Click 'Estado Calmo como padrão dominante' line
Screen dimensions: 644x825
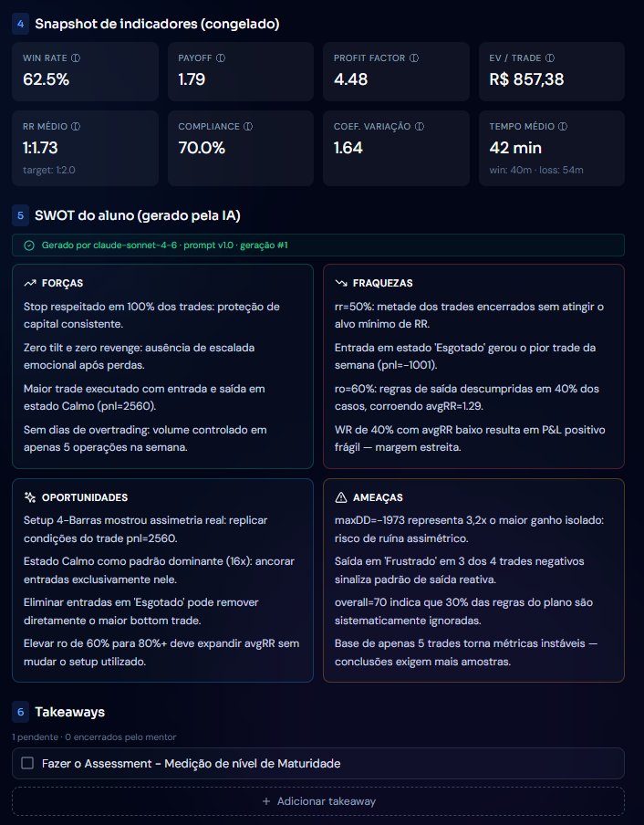point(159,570)
